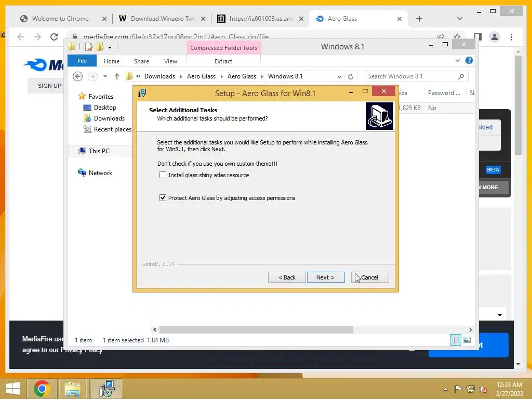
Task: Open Customize Quick Access Toolbar dropdown
Action: pos(110,47)
